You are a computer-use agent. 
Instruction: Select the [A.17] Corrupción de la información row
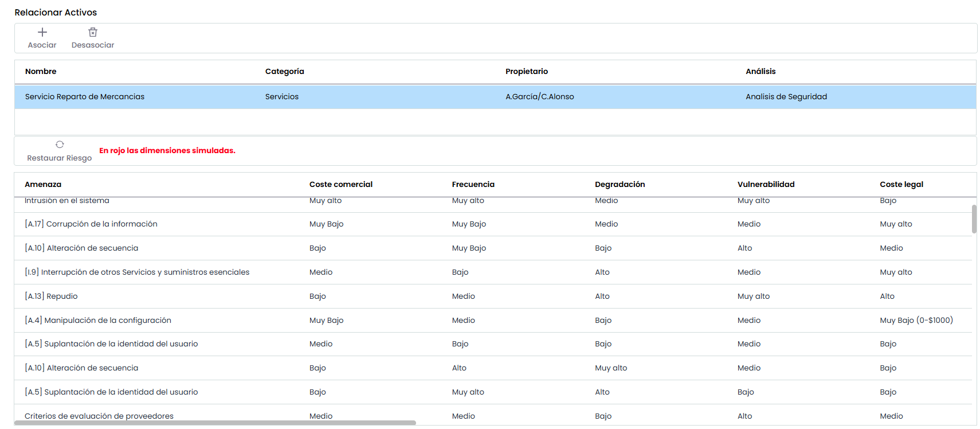[91, 224]
